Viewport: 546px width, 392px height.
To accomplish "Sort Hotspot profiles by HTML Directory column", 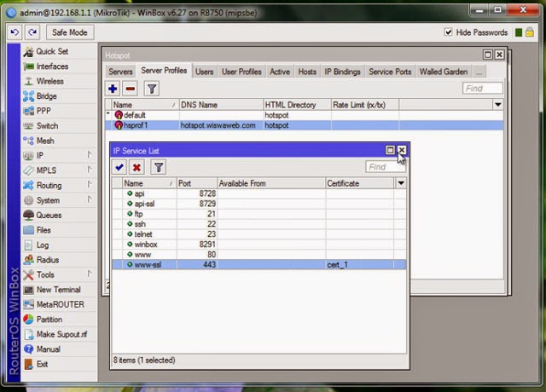I will coord(297,105).
